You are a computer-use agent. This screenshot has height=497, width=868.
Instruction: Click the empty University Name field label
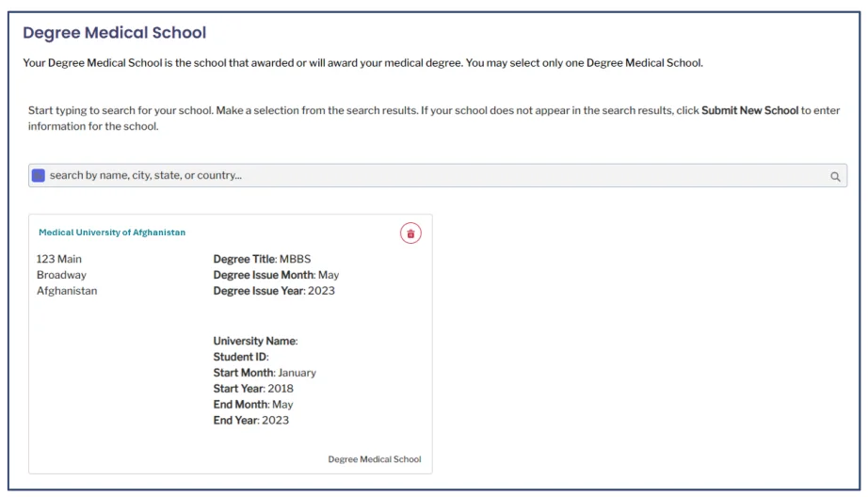(255, 341)
